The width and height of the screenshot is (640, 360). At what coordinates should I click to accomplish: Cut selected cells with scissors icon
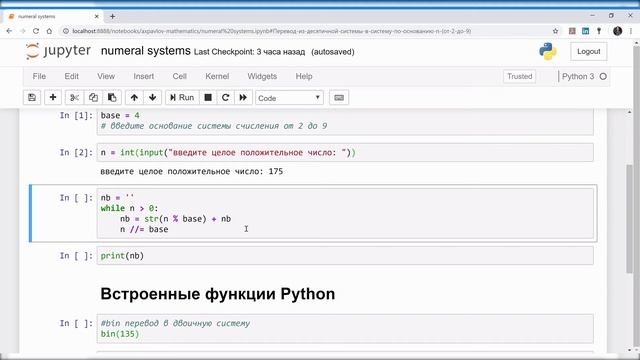point(74,98)
